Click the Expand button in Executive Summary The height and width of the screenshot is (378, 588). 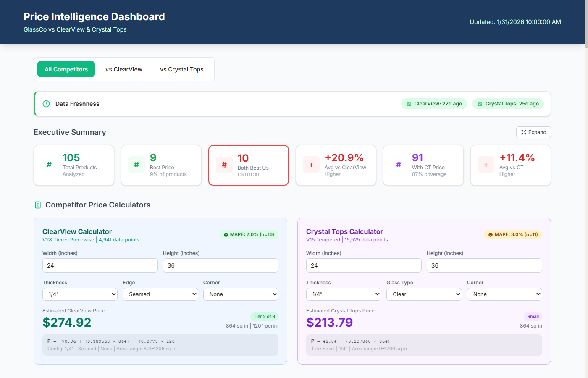point(533,132)
